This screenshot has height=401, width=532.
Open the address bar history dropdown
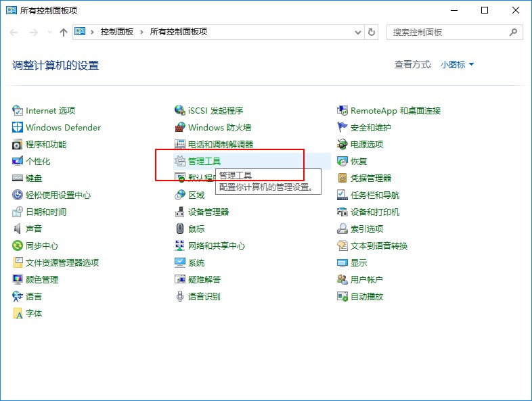tap(357, 32)
